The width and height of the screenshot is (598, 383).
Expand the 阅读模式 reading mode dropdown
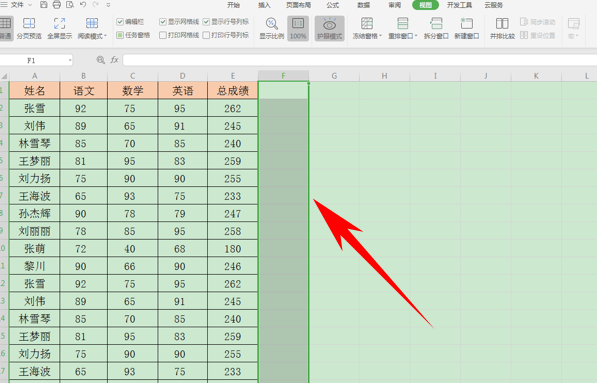[x=92, y=28]
